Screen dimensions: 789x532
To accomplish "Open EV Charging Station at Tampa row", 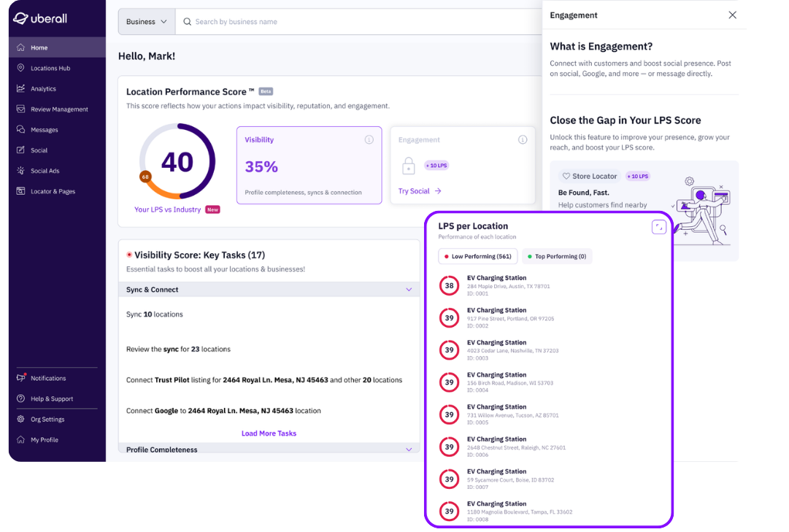I will coord(548,511).
